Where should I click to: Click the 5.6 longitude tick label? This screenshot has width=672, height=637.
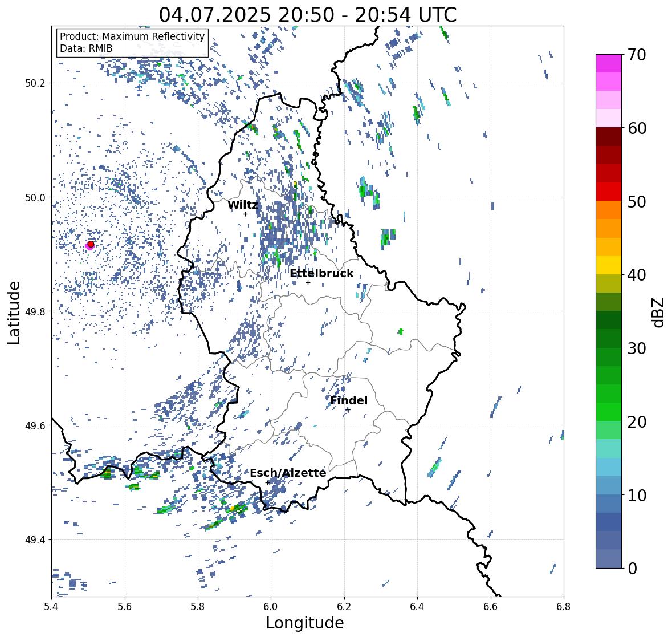(125, 606)
